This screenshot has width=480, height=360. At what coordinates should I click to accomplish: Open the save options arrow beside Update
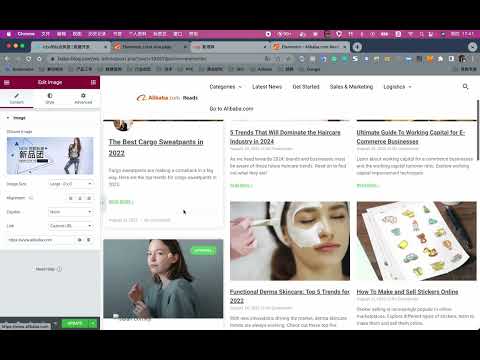coord(93,323)
